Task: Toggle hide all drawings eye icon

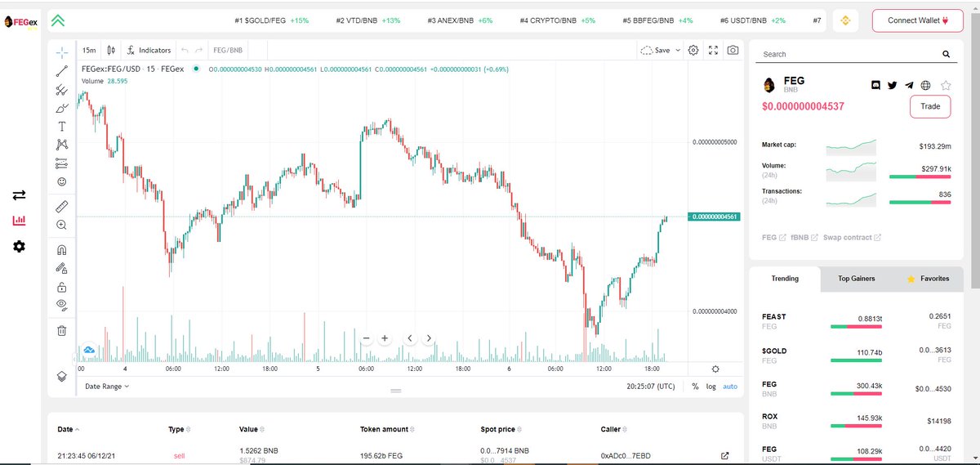Action: (x=61, y=305)
